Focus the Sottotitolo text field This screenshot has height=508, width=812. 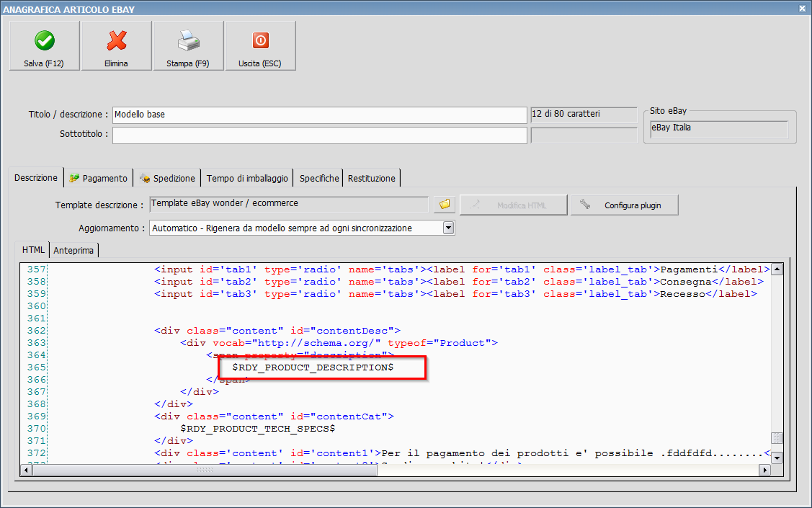(319, 135)
